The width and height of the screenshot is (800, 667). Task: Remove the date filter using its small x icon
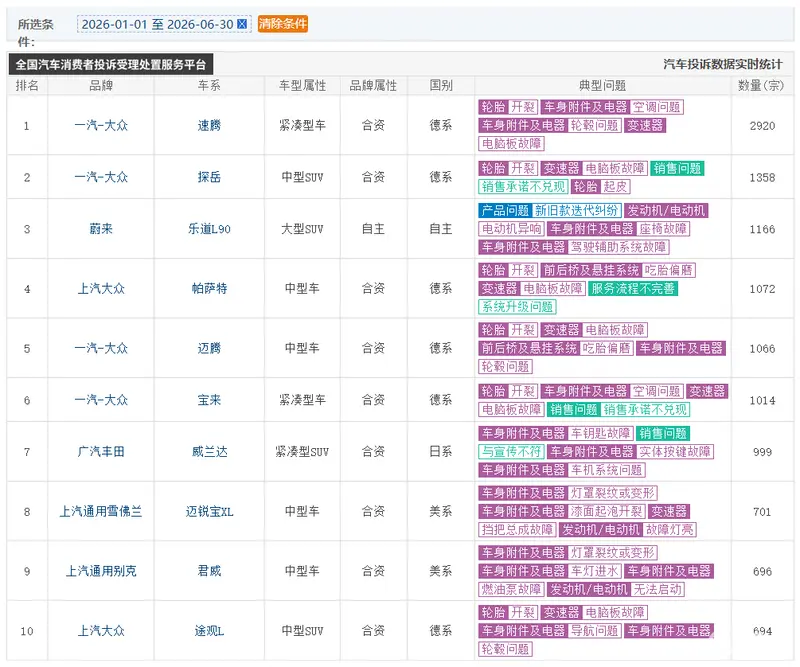click(x=242, y=23)
